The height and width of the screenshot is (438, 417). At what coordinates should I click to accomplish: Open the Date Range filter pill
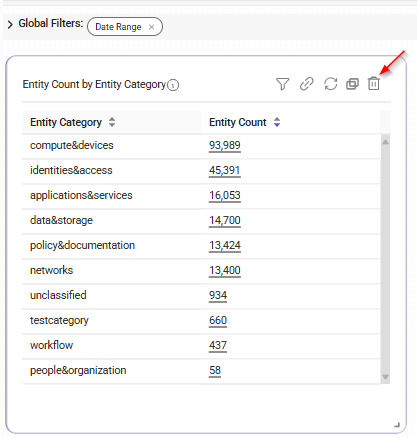(x=118, y=27)
